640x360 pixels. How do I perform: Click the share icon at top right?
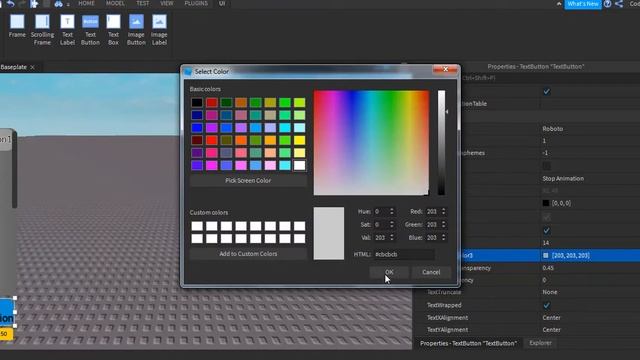[619, 4]
